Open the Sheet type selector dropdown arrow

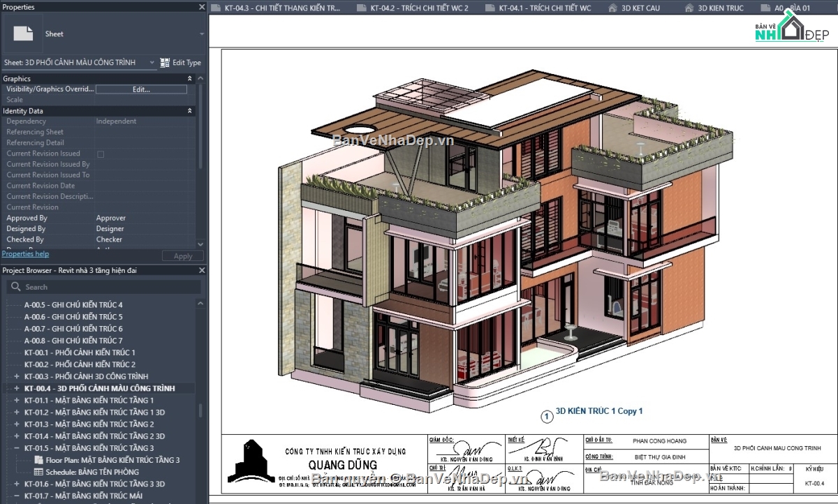pos(202,34)
